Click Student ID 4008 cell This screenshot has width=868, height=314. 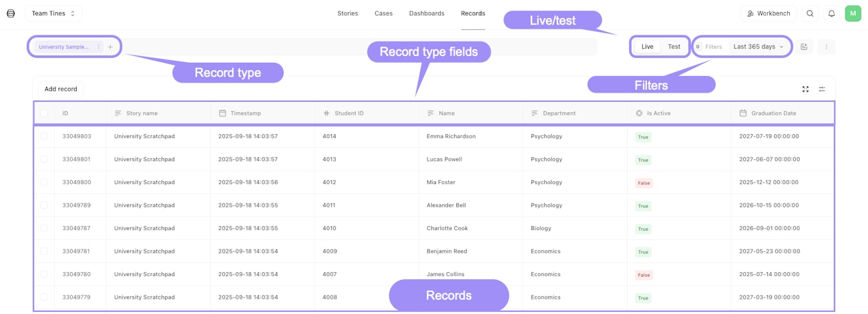pyautogui.click(x=329, y=297)
